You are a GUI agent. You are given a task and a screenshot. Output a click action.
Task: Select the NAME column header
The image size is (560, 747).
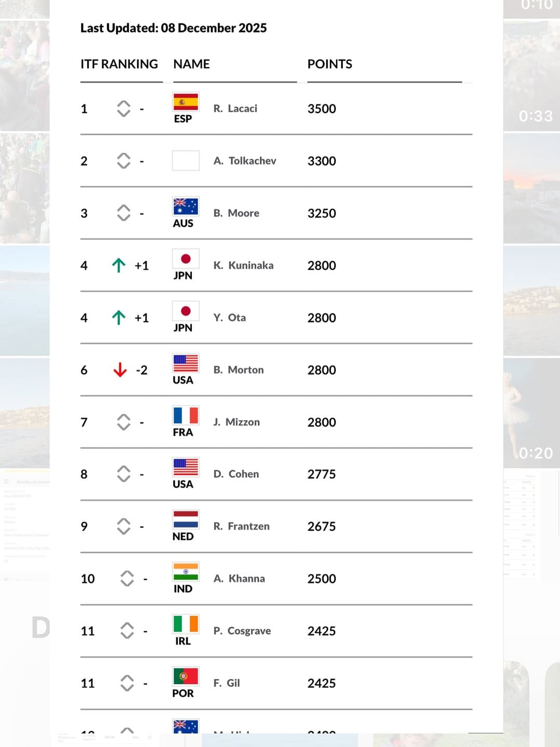click(x=192, y=64)
